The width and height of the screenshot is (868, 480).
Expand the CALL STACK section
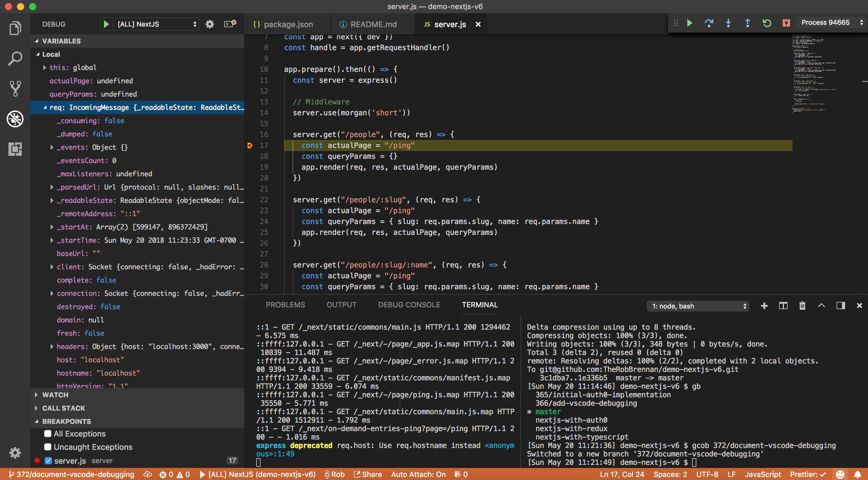tap(63, 408)
